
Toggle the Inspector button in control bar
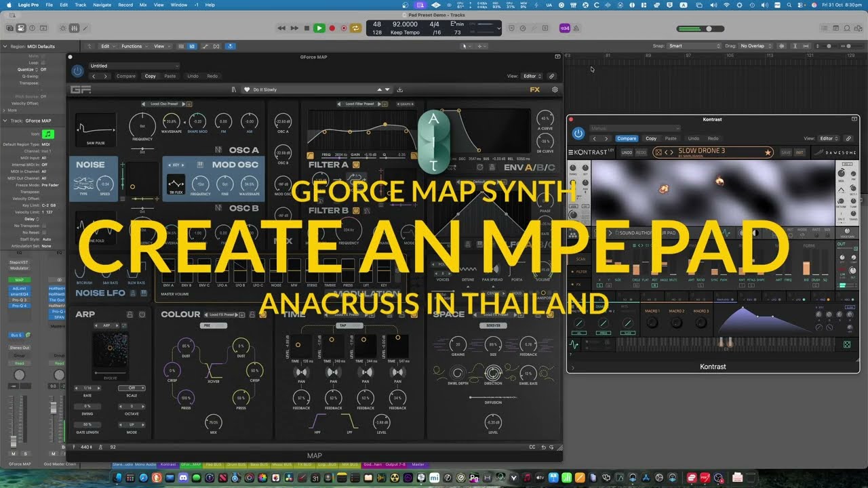21,28
